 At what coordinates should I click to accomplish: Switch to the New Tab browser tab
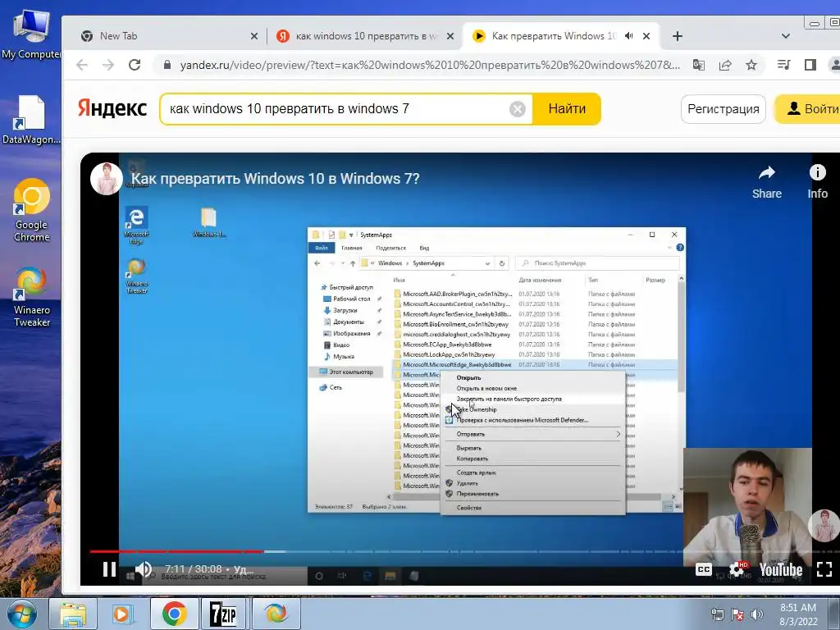pyautogui.click(x=169, y=36)
